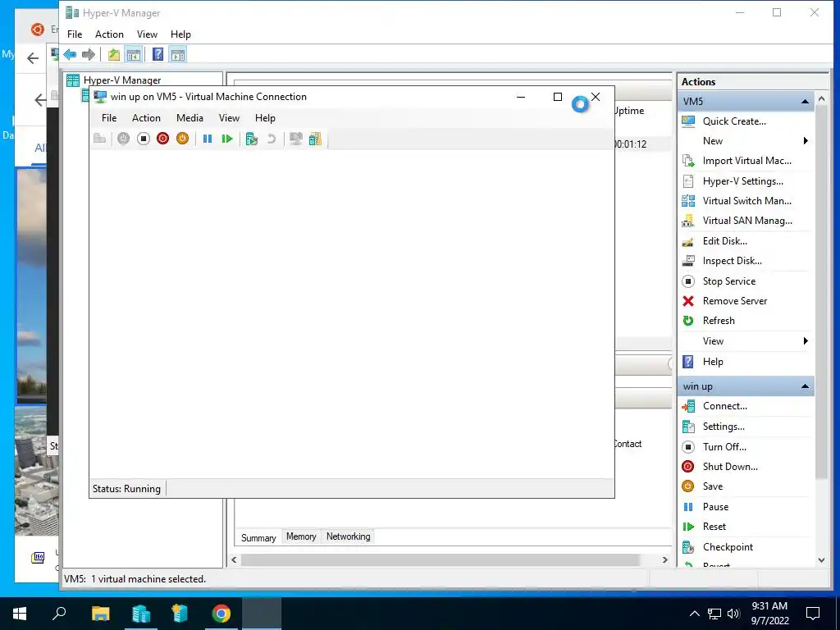Click the red Shut Down icon in VM Connection toolbar

tap(163, 139)
